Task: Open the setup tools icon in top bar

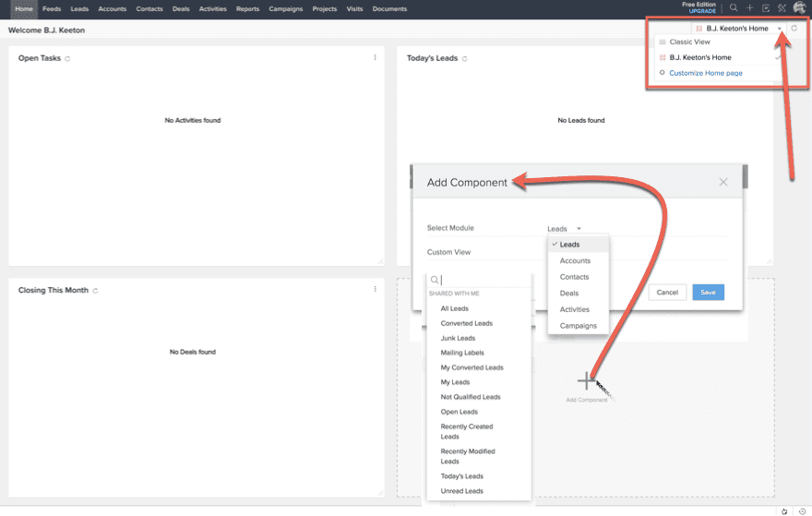Action: click(x=782, y=8)
